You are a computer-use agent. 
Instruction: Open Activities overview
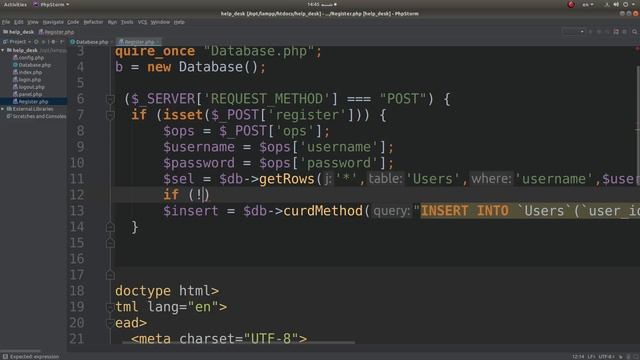point(15,4)
